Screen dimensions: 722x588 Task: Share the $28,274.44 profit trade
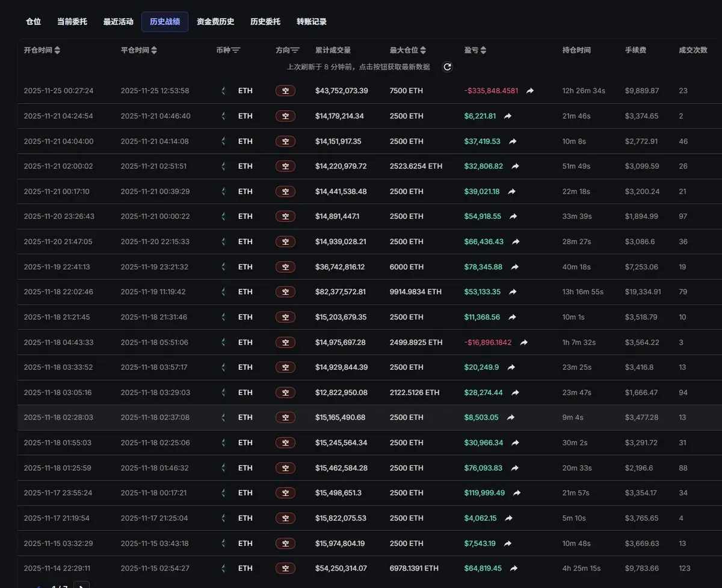click(x=515, y=393)
